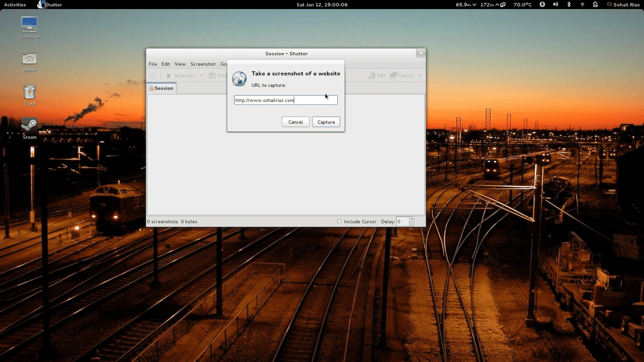Open the Screenshot menu in Shutter

[x=203, y=64]
